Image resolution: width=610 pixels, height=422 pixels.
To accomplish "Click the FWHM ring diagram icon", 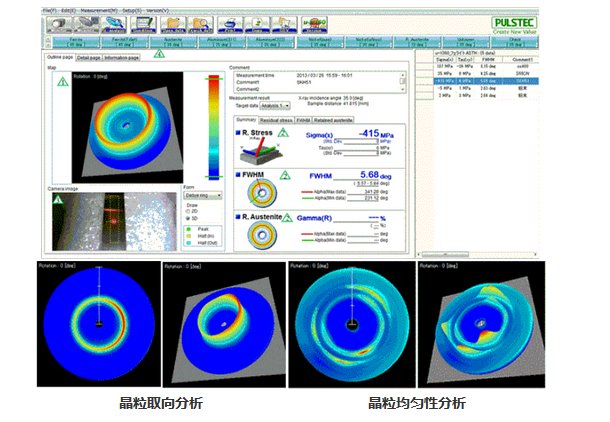I will (x=262, y=193).
